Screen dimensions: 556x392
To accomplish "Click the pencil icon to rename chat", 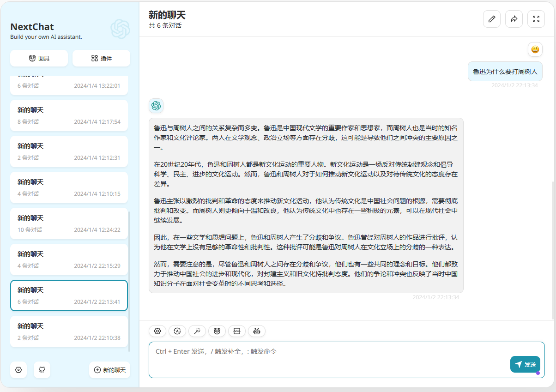I will point(492,19).
